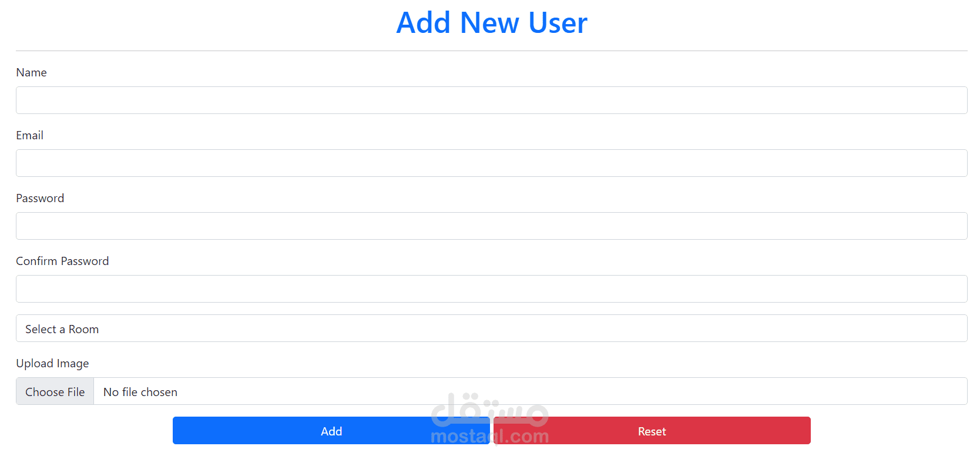Click the mostaql.com watermark text
Image resolution: width=980 pixels, height=456 pixels.
click(x=489, y=437)
